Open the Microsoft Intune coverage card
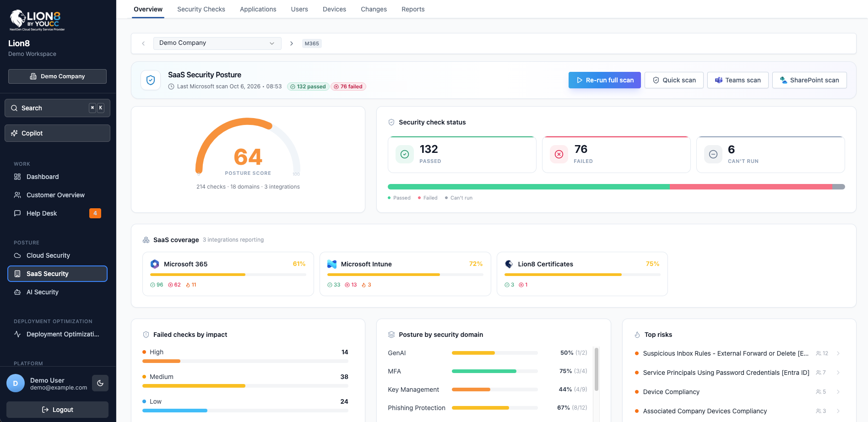 tap(405, 274)
